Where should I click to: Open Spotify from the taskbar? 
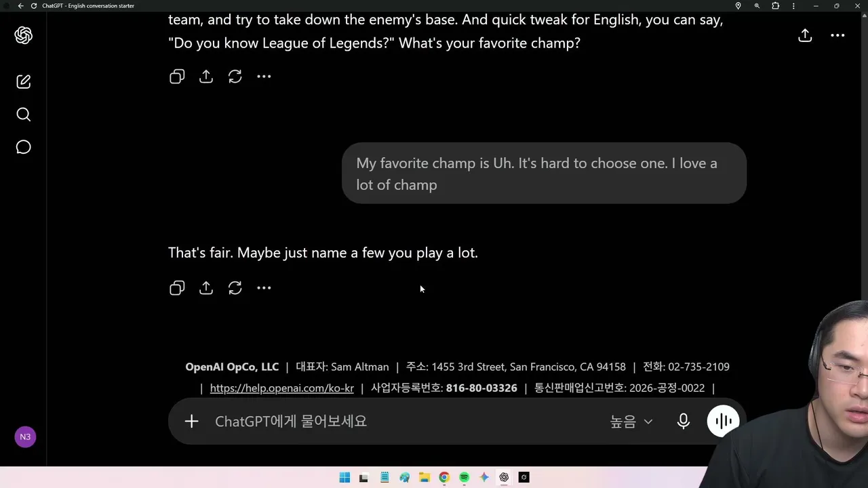tap(464, 477)
